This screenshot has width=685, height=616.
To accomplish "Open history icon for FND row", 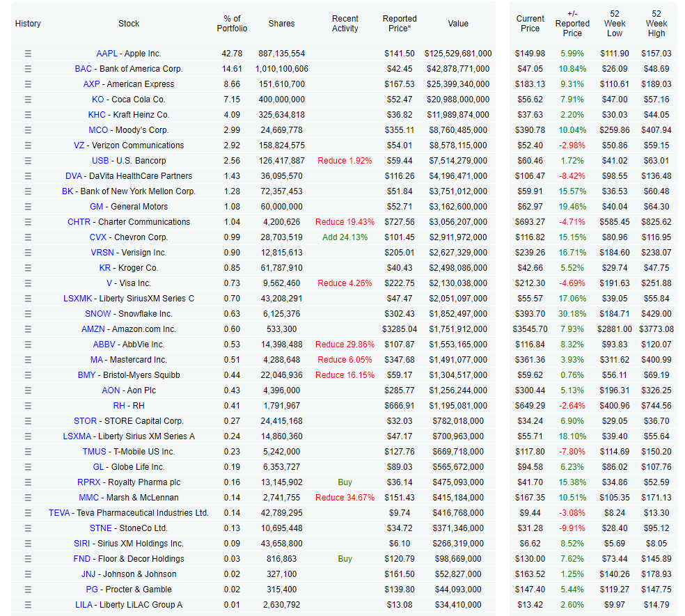I will (x=28, y=559).
